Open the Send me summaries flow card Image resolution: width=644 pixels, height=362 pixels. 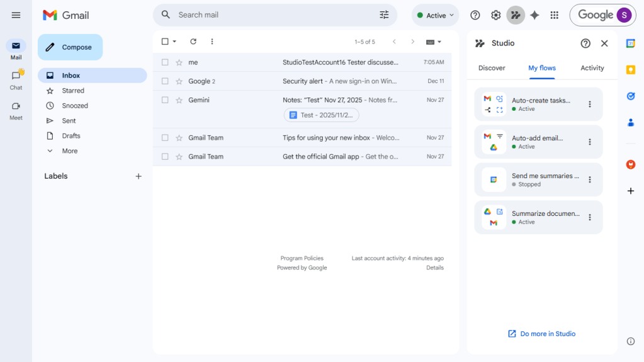[x=538, y=179]
